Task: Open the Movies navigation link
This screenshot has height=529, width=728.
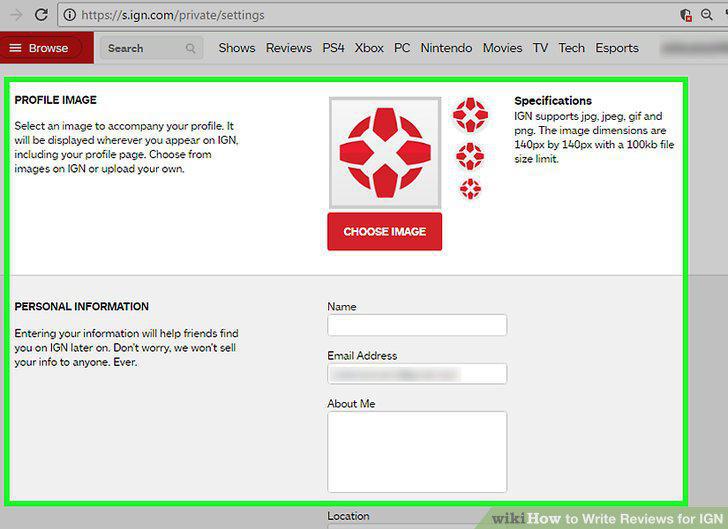Action: tap(502, 48)
